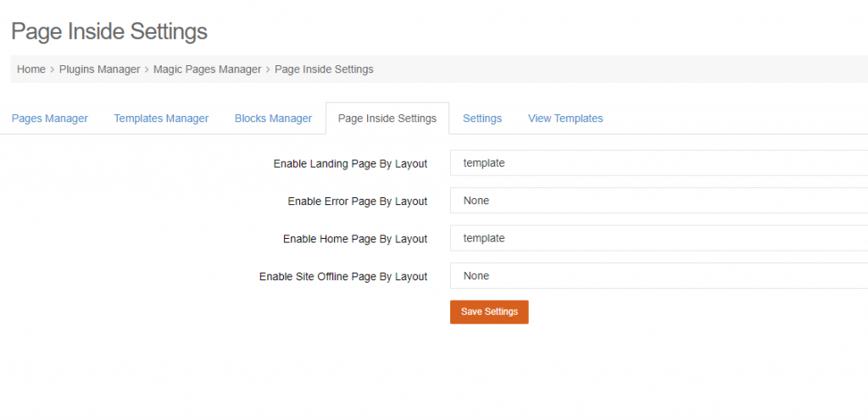Open Enable Error Page By Layout dropdown
The image size is (868, 420).
(x=659, y=201)
